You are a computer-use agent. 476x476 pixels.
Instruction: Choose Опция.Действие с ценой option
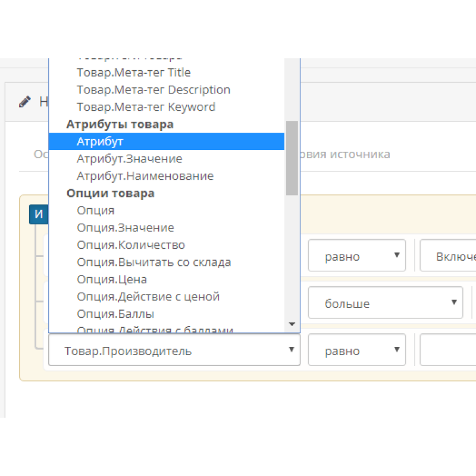pyautogui.click(x=148, y=296)
